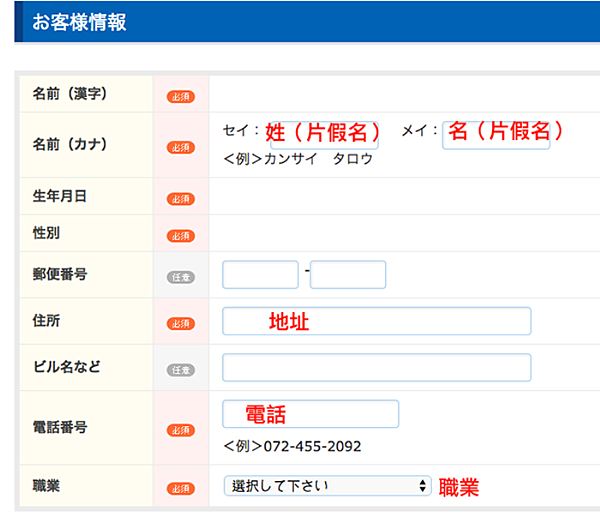This screenshot has width=600, height=524.
Task: Open the 職業 選択して下さい dropdown
Action: [320, 486]
